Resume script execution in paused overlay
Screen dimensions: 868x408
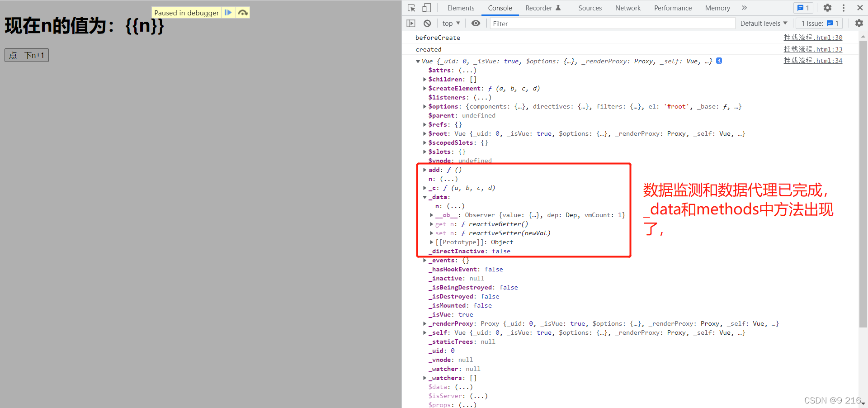[228, 13]
